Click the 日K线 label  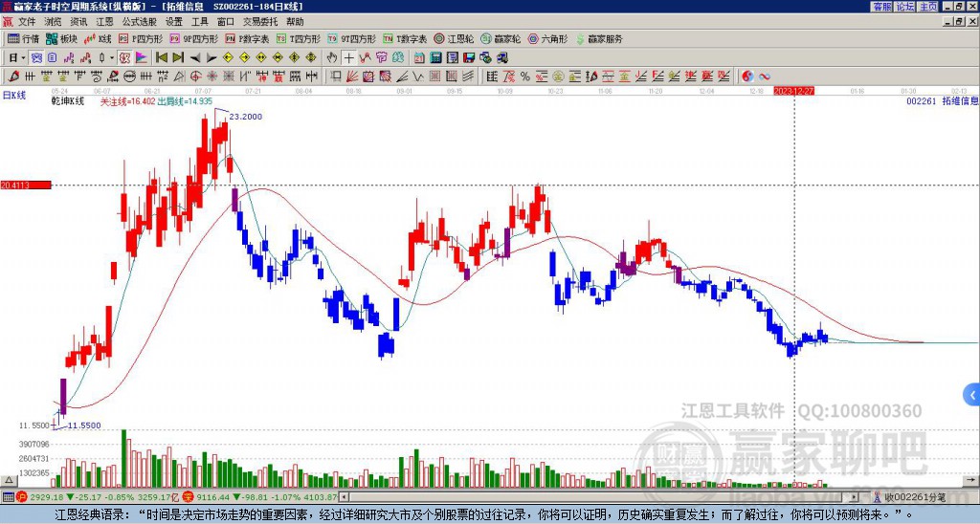tap(14, 95)
